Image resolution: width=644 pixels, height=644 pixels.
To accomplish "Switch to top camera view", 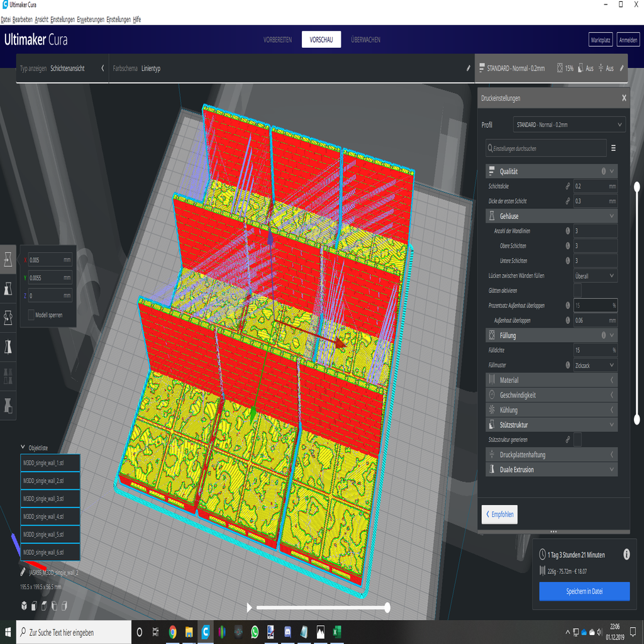I will click(44, 606).
